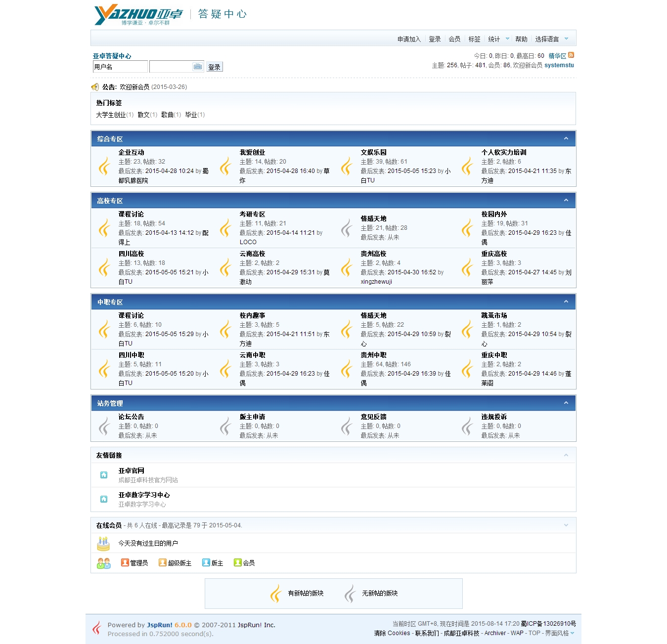
Task: Collapse the 综合专区 section
Action: 566,138
